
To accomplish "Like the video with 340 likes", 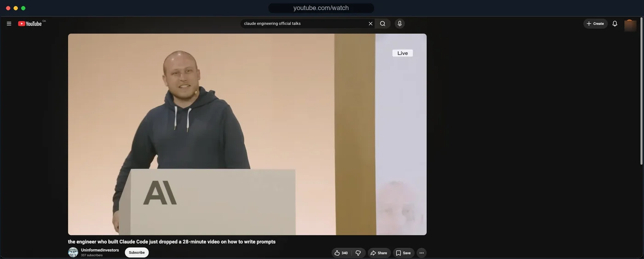I will pos(341,253).
